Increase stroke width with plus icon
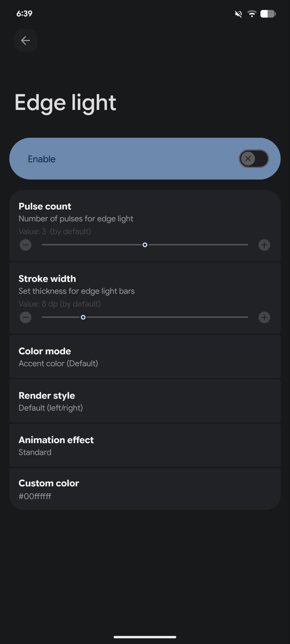The height and width of the screenshot is (644, 290). coord(264,317)
